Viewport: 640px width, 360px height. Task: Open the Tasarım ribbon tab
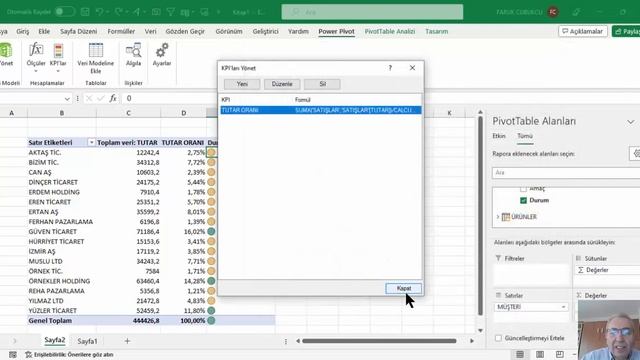coord(436,31)
